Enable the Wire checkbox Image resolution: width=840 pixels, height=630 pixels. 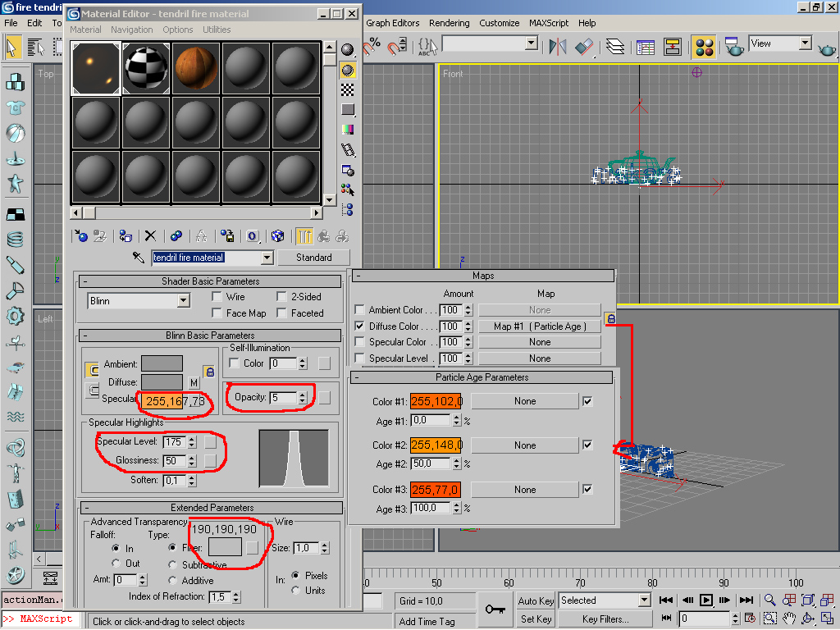pos(217,297)
